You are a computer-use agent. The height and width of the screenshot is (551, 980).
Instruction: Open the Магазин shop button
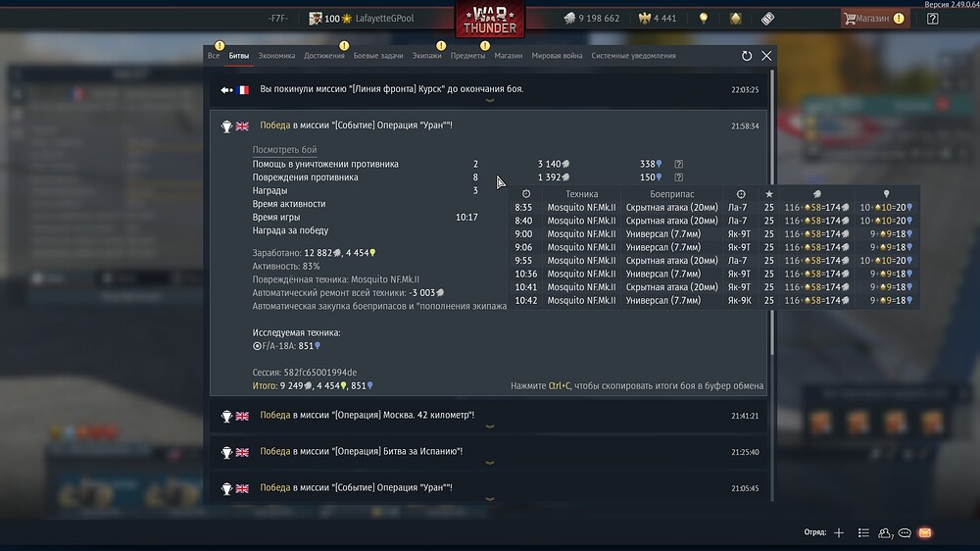click(x=874, y=18)
